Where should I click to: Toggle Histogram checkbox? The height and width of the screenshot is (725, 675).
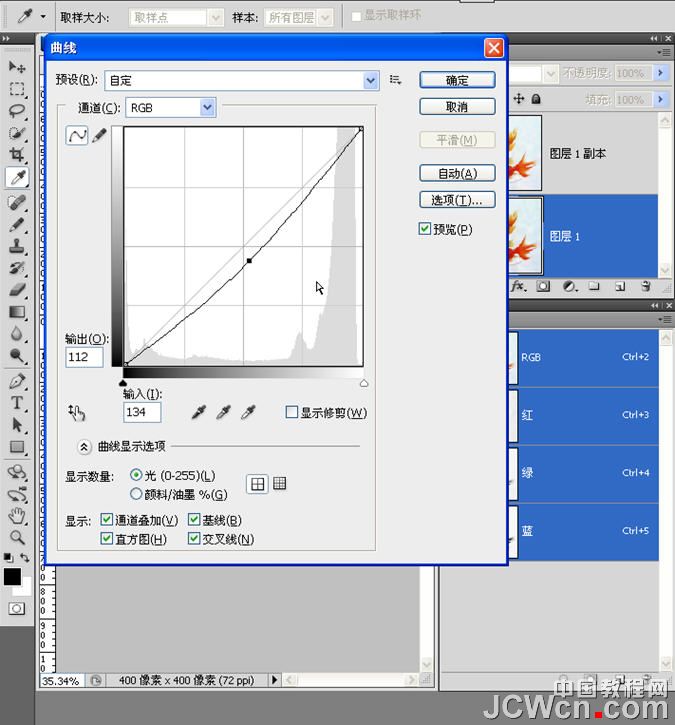(x=106, y=538)
